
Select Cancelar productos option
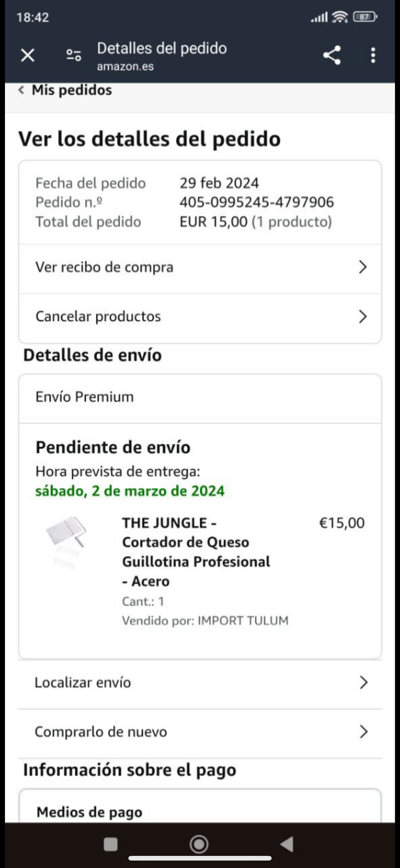(x=98, y=316)
